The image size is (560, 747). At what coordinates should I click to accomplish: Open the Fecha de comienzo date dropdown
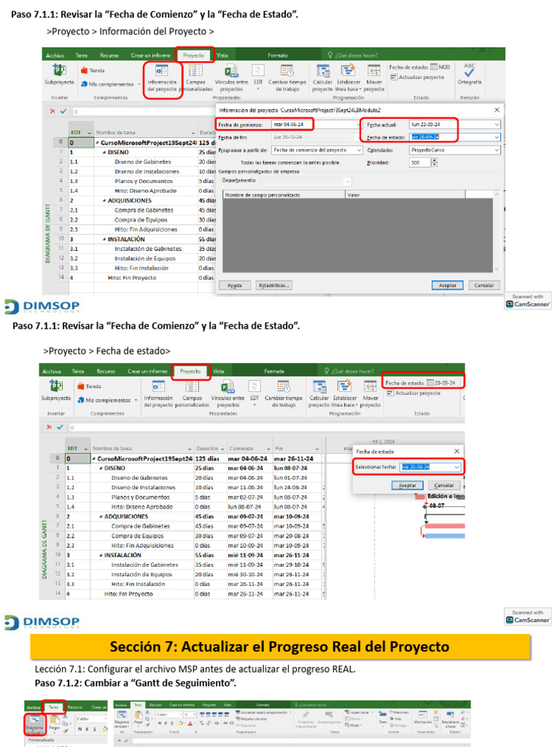click(358, 125)
